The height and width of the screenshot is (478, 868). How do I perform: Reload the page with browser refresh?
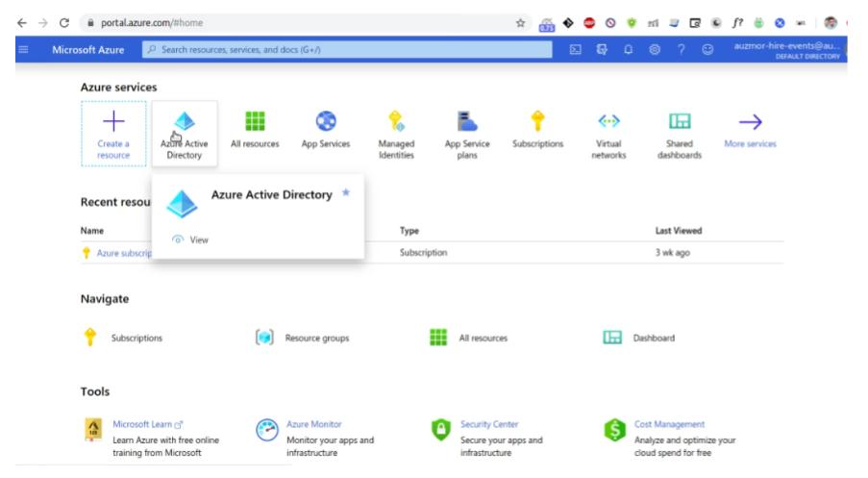64,23
